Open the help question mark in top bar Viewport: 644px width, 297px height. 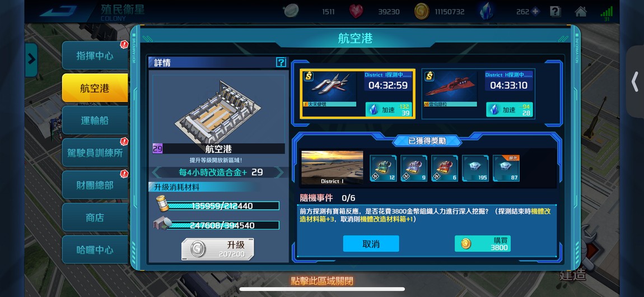point(555,12)
